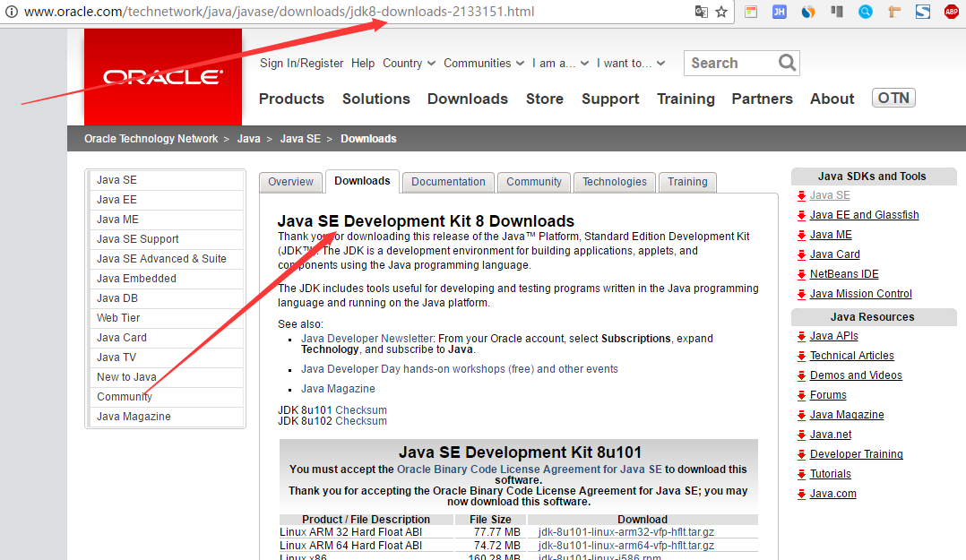
Task: Click the blue and orange swirl extension icon
Action: (x=808, y=12)
